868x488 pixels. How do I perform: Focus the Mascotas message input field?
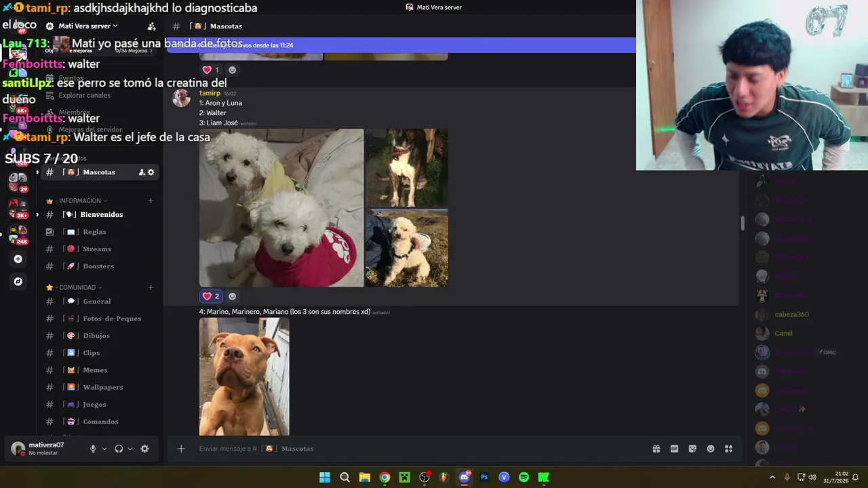coord(420,449)
